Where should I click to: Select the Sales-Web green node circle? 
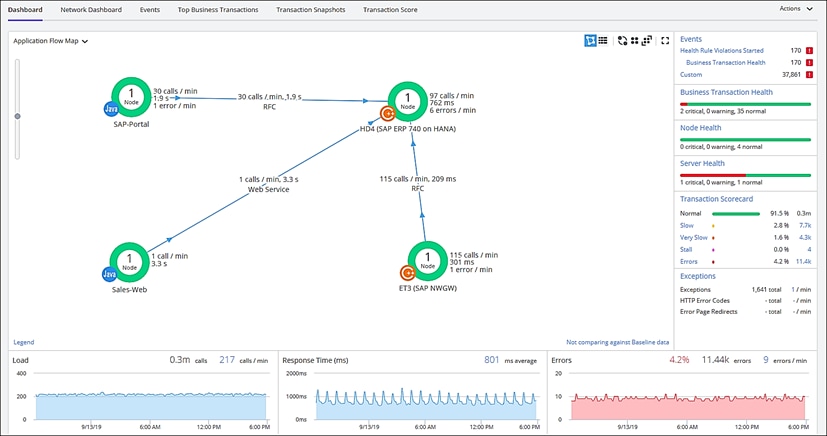click(130, 262)
